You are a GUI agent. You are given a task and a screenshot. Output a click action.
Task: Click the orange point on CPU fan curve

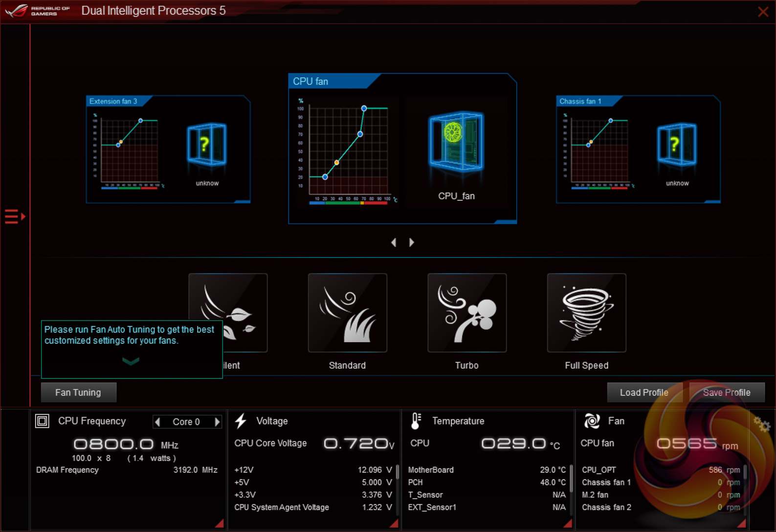(336, 162)
